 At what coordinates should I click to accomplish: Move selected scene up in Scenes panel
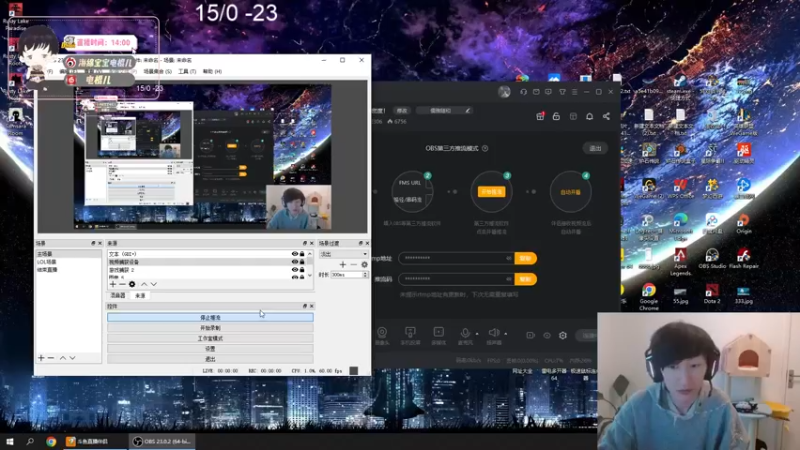click(63, 358)
